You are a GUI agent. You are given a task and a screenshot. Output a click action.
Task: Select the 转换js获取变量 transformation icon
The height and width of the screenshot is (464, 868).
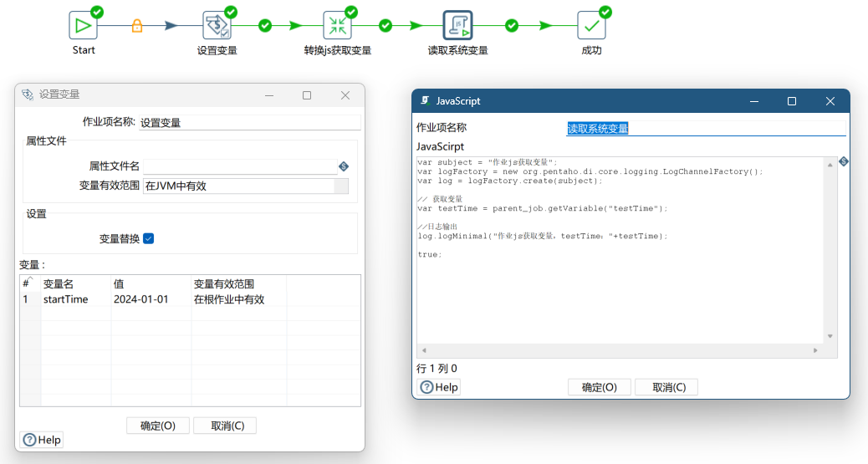coord(337,25)
